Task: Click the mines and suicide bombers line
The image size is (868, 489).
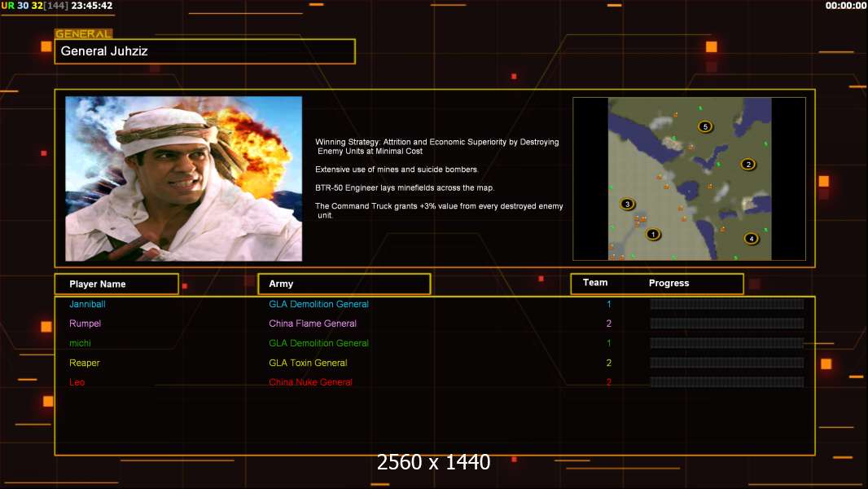Action: tap(397, 170)
